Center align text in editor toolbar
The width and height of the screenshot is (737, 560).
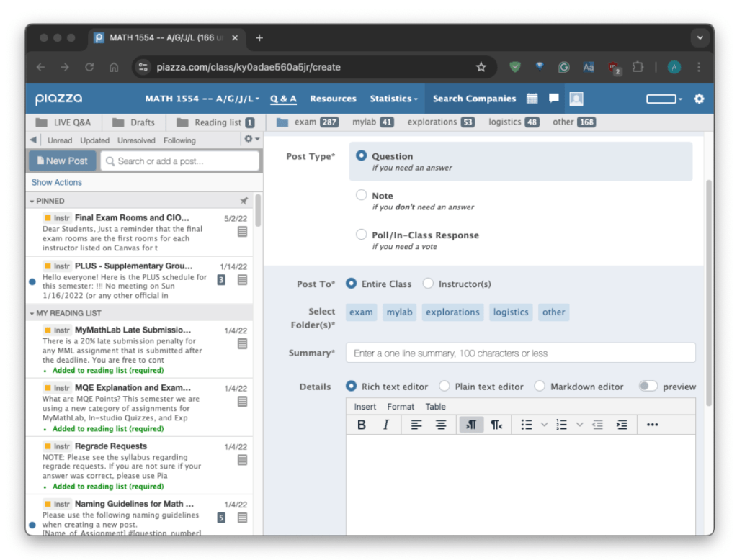(x=441, y=425)
